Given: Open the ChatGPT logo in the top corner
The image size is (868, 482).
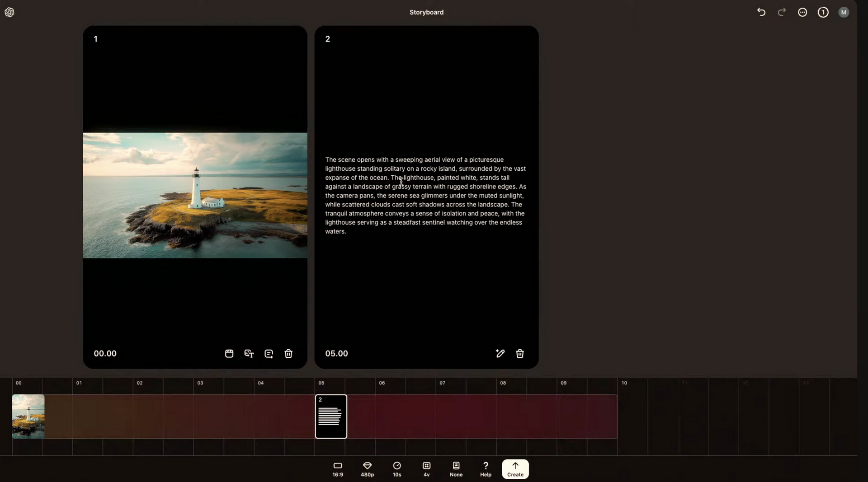Looking at the screenshot, I should click(x=9, y=12).
